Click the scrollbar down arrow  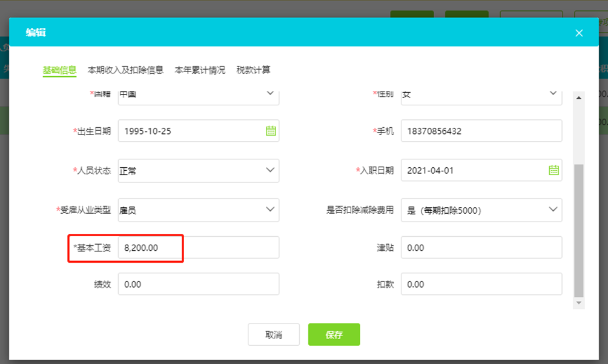578,303
